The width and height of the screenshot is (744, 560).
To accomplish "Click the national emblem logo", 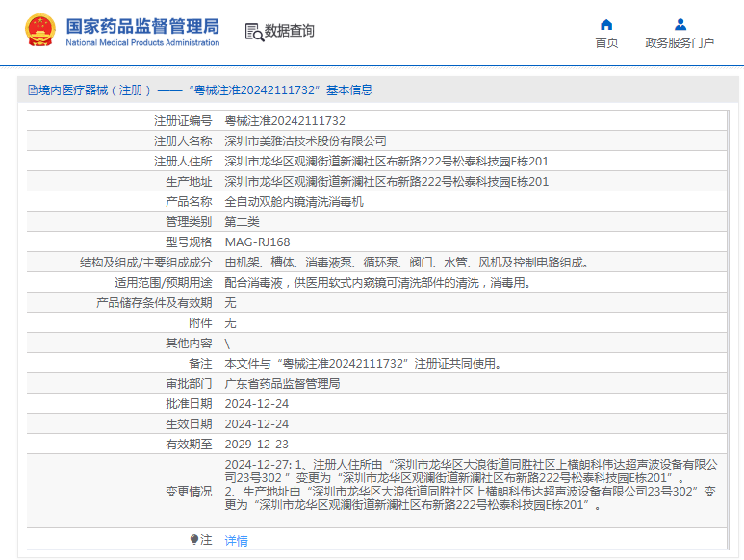I will click(40, 31).
